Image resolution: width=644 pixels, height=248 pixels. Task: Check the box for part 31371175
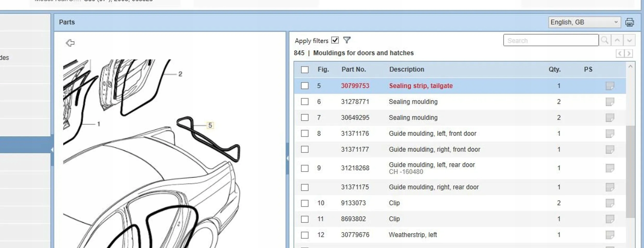point(305,187)
